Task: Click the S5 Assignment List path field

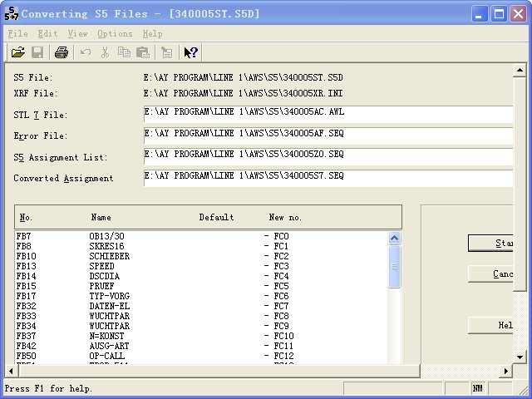Action: coord(328,157)
